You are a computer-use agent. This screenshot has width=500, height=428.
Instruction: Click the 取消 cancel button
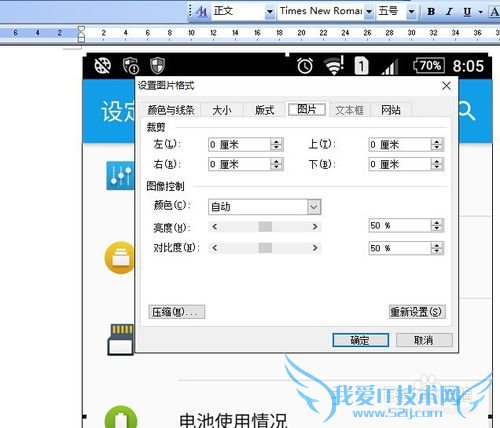pyautogui.click(x=424, y=340)
